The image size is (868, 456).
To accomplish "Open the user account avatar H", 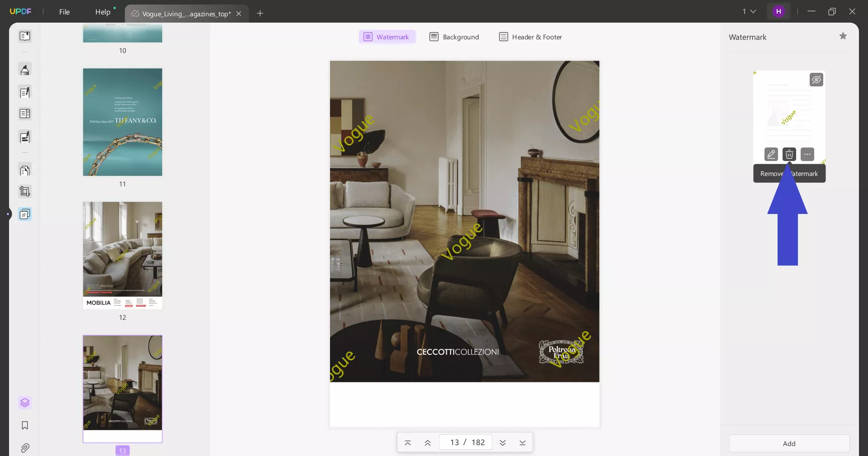I will [778, 11].
